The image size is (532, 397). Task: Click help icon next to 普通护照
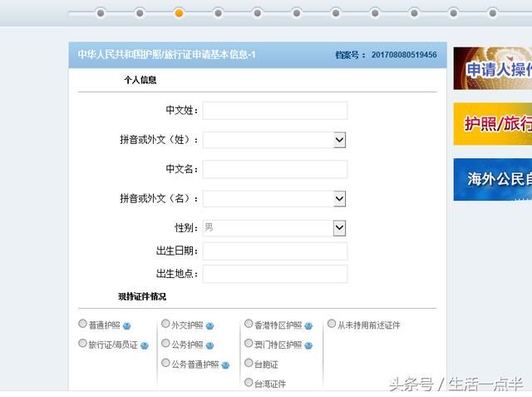click(x=126, y=326)
